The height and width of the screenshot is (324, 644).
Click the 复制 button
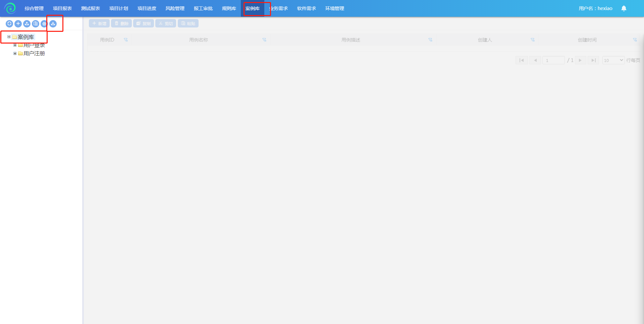[144, 23]
